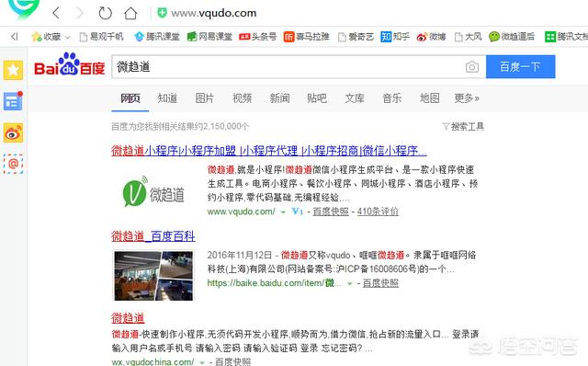Open the https://baike.baidu.com/item/ URL
Image resolution: width=588 pixels, height=366 pixels.
[274, 282]
